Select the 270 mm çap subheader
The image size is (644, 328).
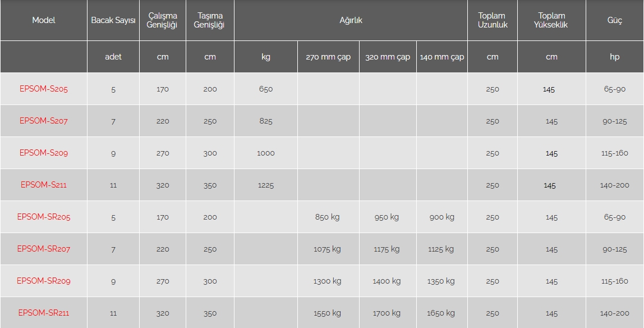click(328, 57)
